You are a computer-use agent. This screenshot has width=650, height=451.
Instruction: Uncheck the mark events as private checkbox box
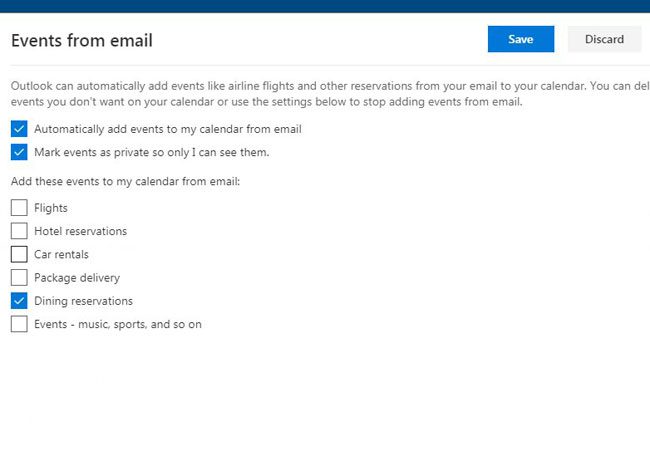19,153
